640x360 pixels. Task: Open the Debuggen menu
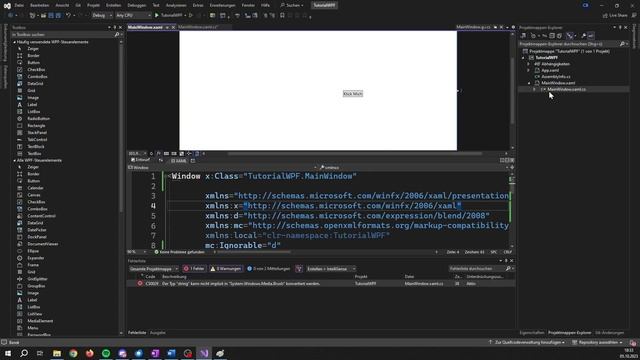[x=136, y=5]
